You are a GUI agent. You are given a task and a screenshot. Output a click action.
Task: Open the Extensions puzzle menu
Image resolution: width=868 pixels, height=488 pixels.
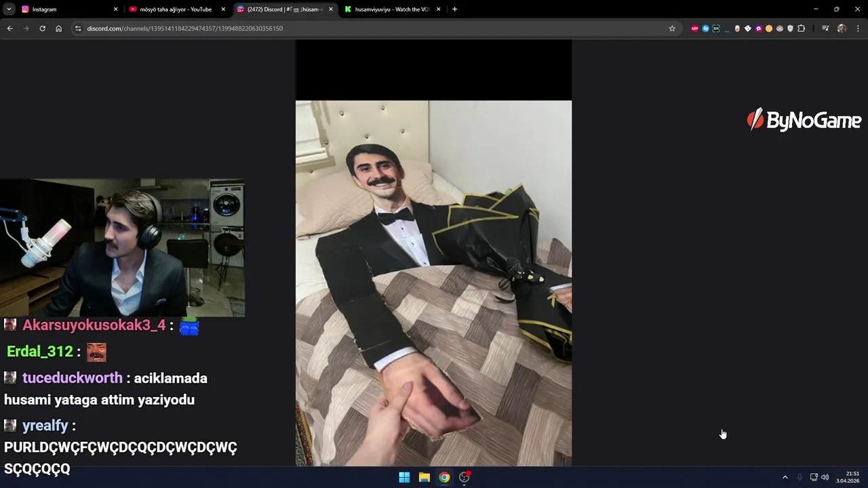coord(801,28)
